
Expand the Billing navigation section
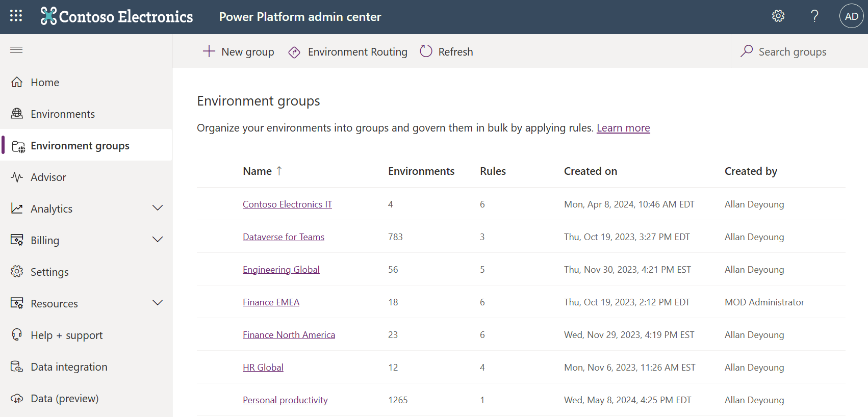tap(158, 240)
